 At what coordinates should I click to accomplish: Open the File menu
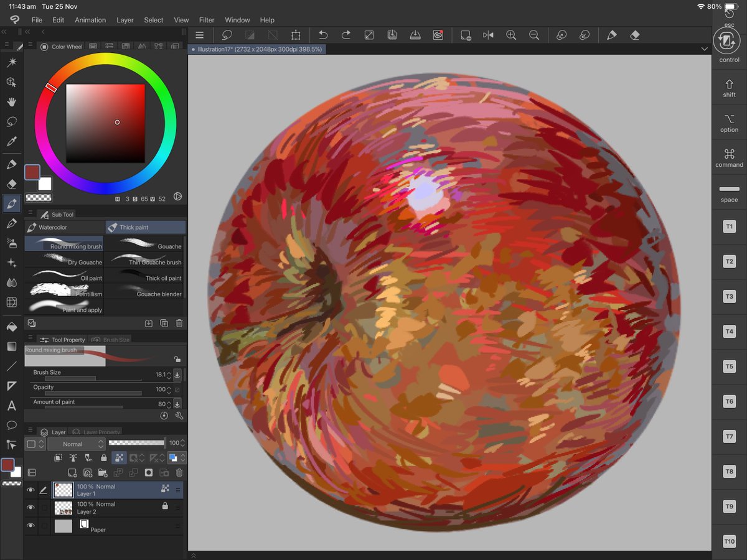37,20
